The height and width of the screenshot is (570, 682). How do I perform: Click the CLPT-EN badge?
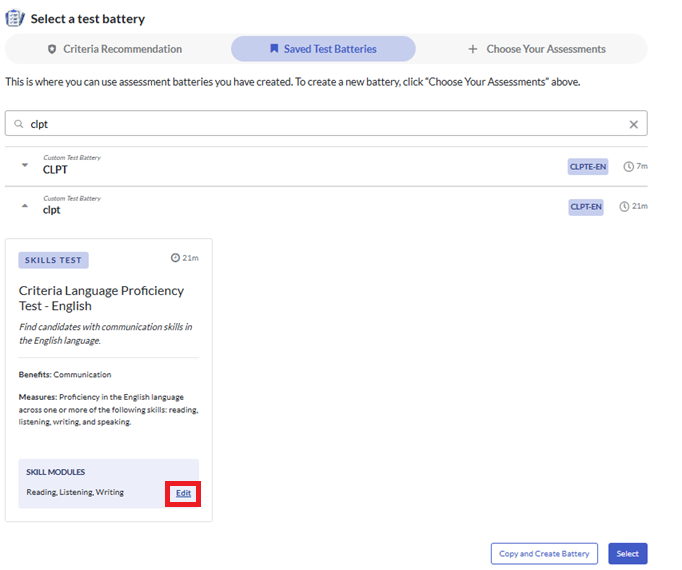pyautogui.click(x=586, y=207)
